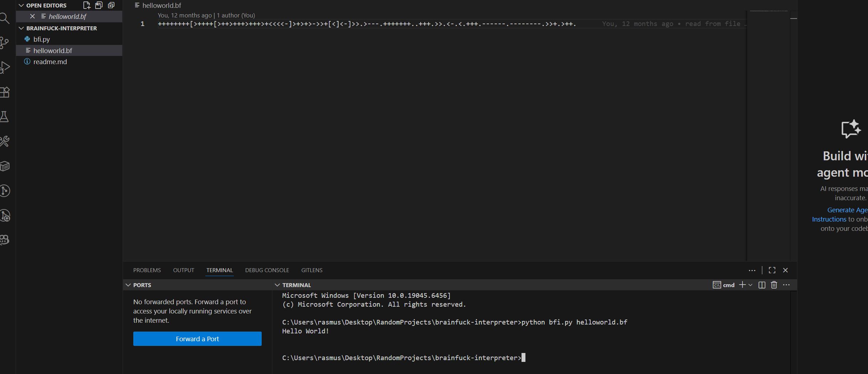
Task: Collapse the PORTS section
Action: pos(128,285)
